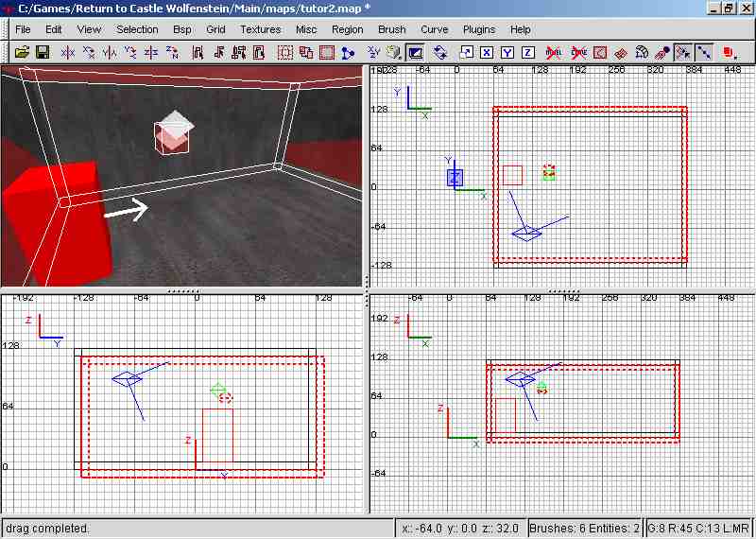Screen dimensions: 756x539
Task: Click the small red square brush in the top view
Action: (x=512, y=175)
